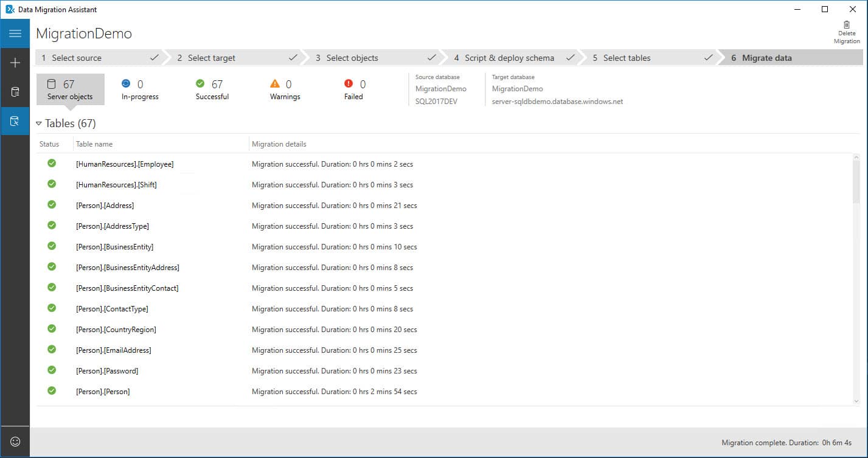The width and height of the screenshot is (868, 458).
Task: Filter by In-progress objects
Action: click(x=140, y=89)
